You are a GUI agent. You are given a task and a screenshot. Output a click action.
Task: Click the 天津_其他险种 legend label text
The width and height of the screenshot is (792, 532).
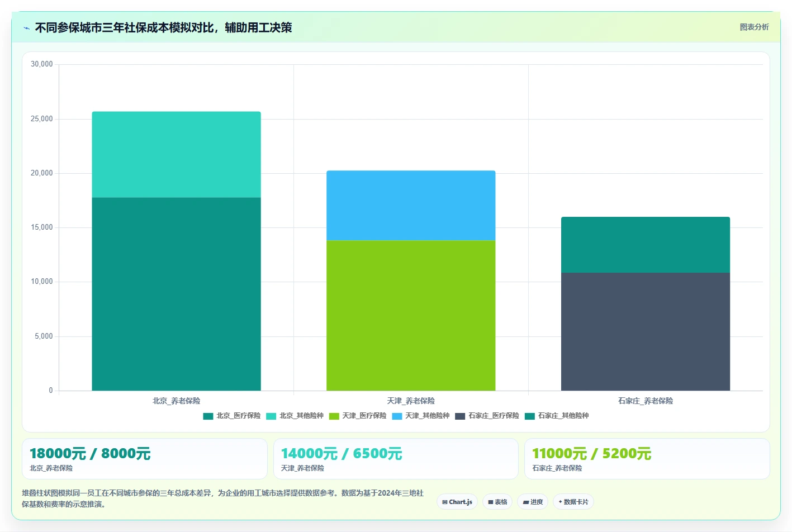click(x=428, y=416)
